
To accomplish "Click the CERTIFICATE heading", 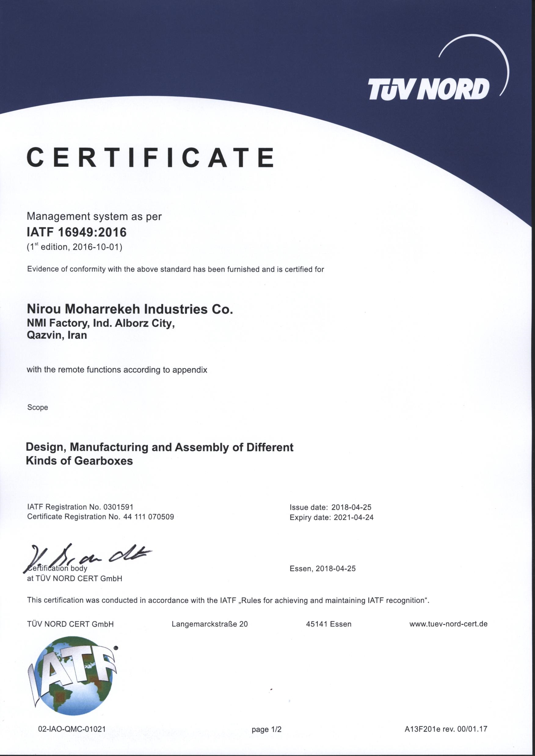I will 150,158.
